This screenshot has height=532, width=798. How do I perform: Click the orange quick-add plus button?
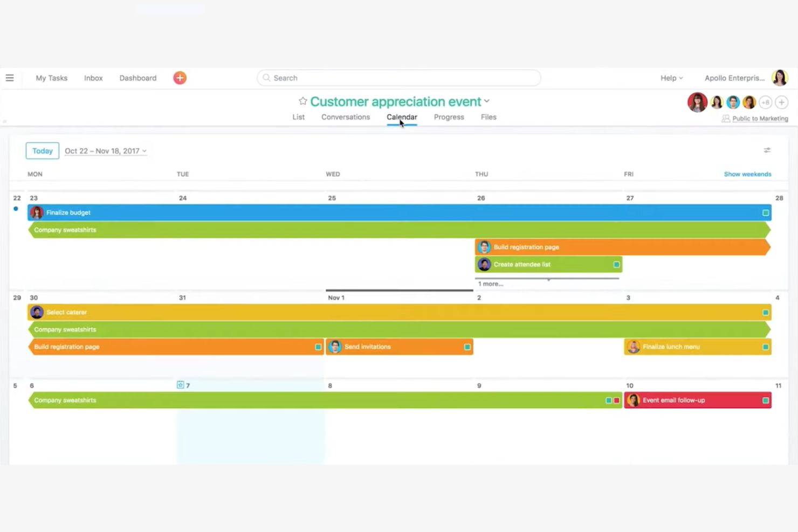(x=180, y=78)
